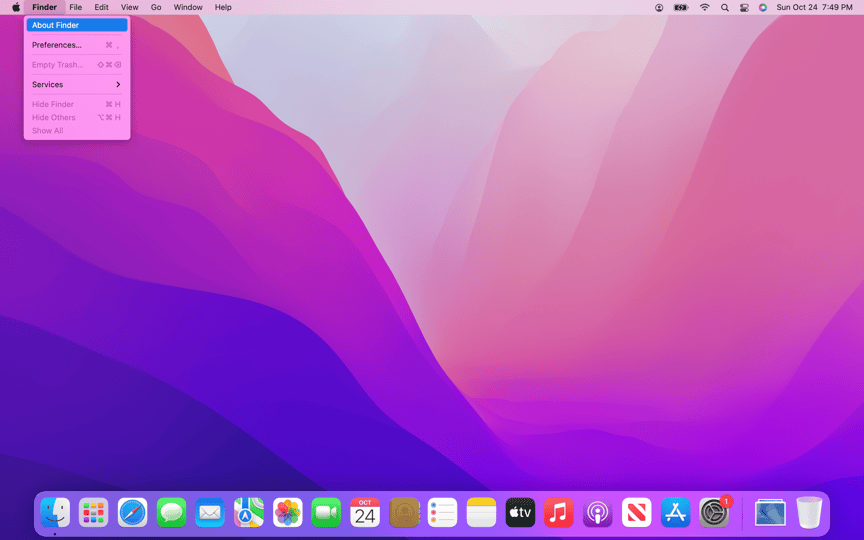Viewport: 864px width, 540px height.
Task: Show battery status in menu bar
Action: point(681,7)
